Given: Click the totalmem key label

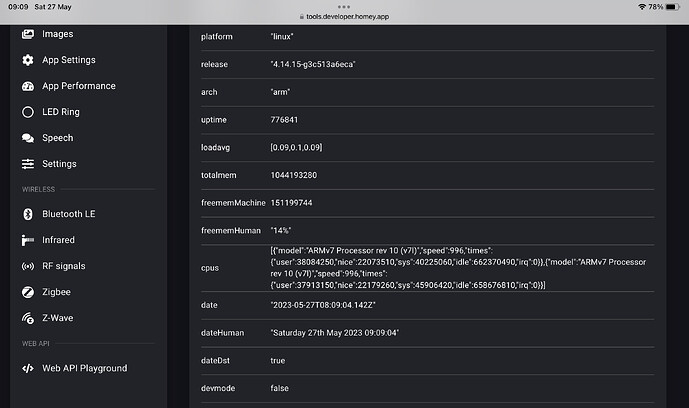Looking at the screenshot, I should (218, 175).
